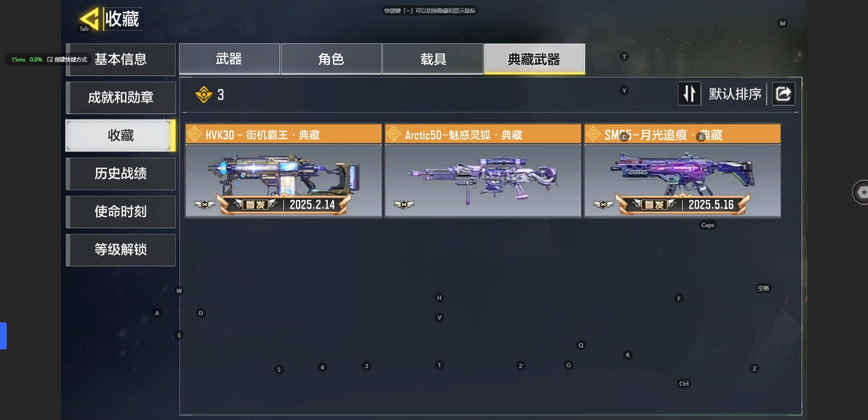Screen dimensions: 868x420
Task: Click the diamond icon in the SMG5 card header
Action: click(x=593, y=134)
